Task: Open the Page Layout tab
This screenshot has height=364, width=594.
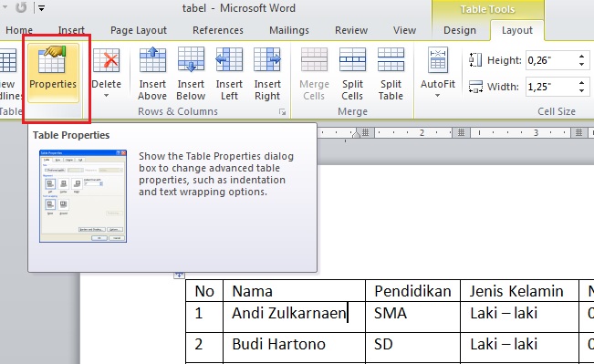Action: click(139, 30)
